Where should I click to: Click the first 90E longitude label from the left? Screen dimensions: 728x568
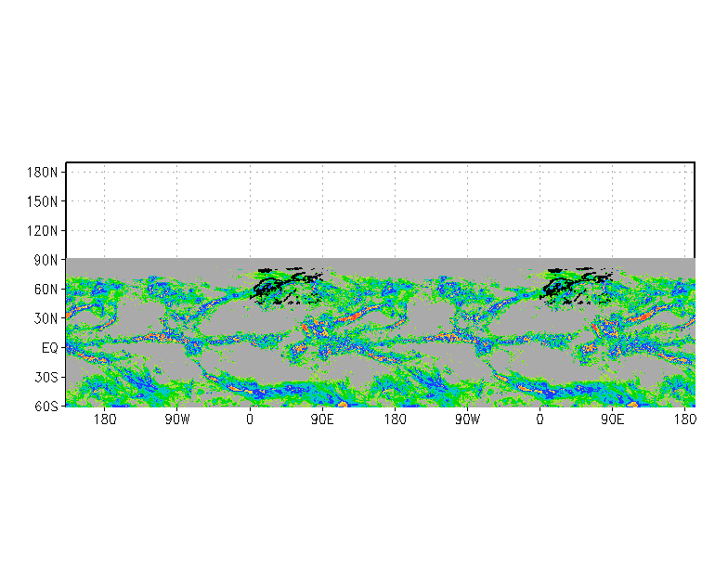point(322,420)
